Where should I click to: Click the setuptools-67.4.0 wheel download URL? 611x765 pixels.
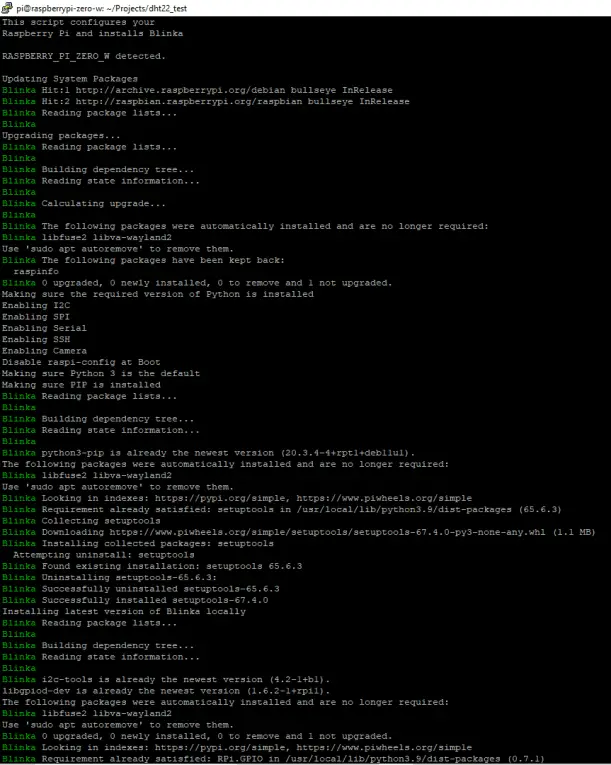(x=327, y=532)
